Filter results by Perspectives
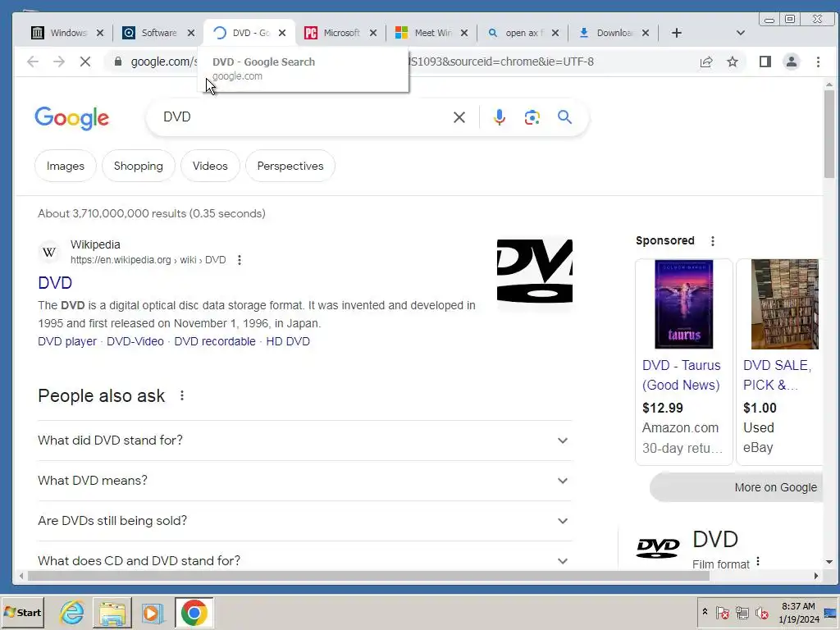The height and width of the screenshot is (630, 840). pos(290,166)
